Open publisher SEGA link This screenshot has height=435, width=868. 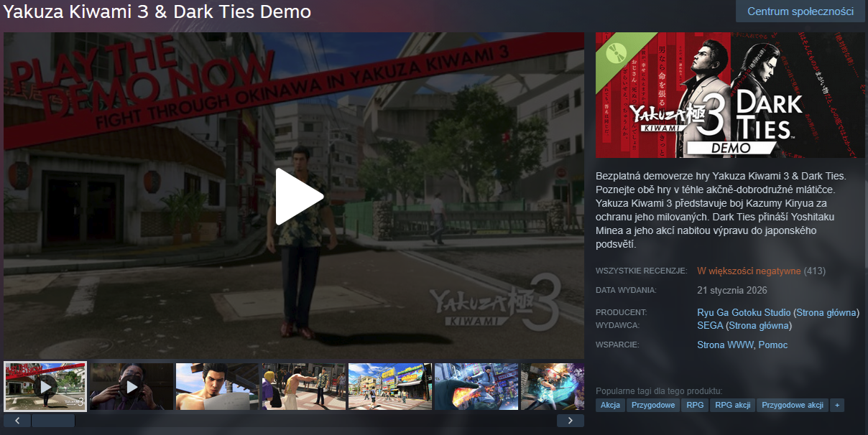point(710,325)
